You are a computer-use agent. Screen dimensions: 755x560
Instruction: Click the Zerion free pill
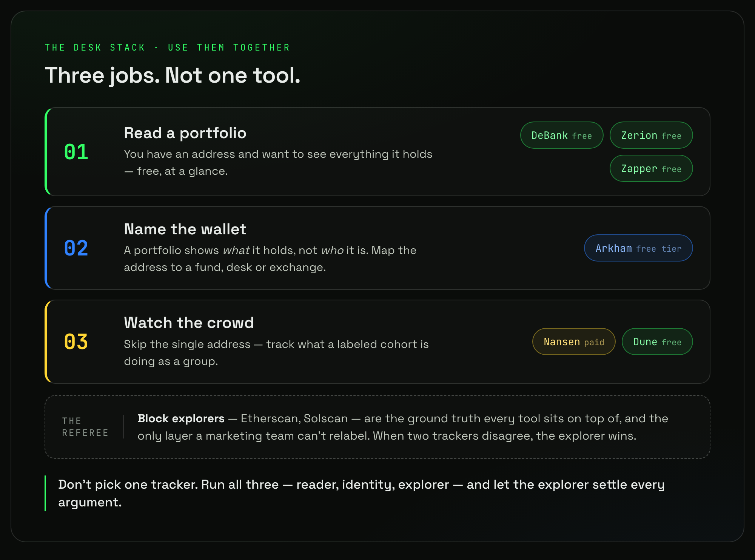click(651, 135)
